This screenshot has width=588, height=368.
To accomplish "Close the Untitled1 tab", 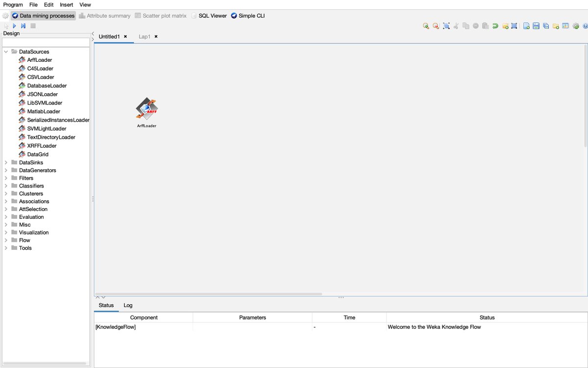I will 125,37.
